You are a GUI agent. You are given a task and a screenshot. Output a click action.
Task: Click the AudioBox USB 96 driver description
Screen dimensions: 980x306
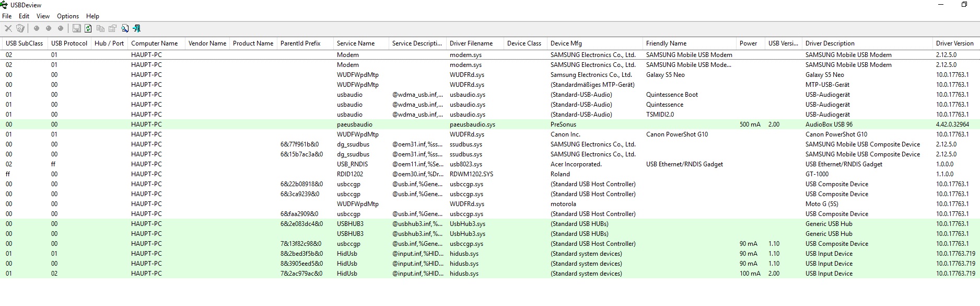coord(829,124)
